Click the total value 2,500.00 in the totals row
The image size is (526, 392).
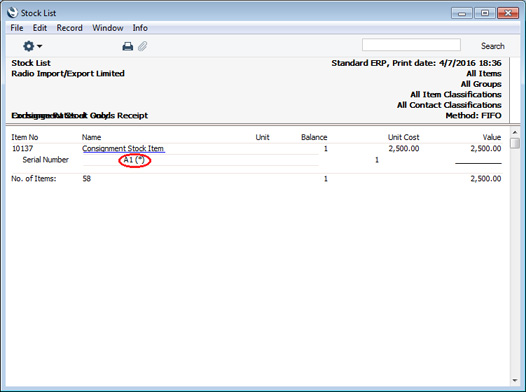click(486, 179)
